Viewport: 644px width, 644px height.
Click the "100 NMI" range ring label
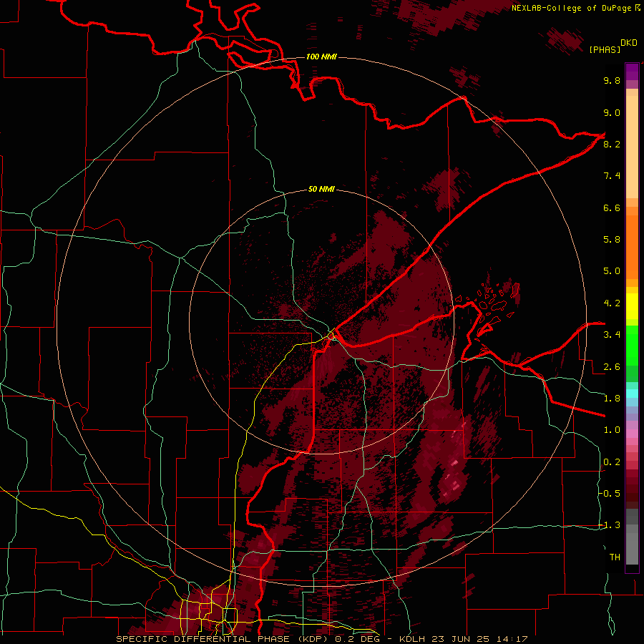point(321,57)
